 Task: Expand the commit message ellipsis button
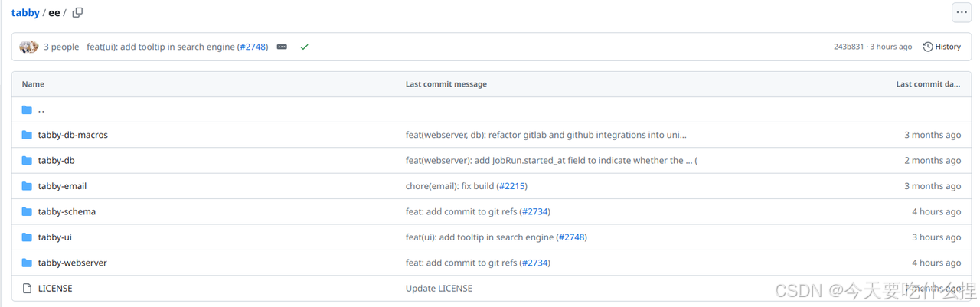[282, 47]
